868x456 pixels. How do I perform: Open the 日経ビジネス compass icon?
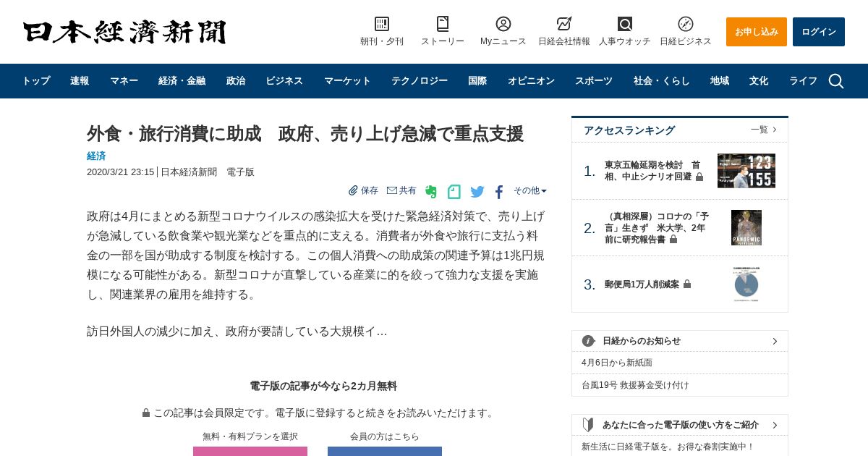686,24
